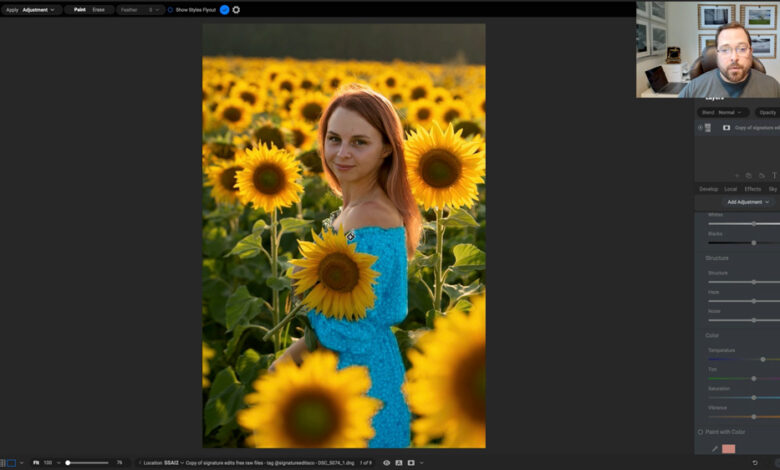
Task: Click the add layer plus icon
Action: click(737, 176)
